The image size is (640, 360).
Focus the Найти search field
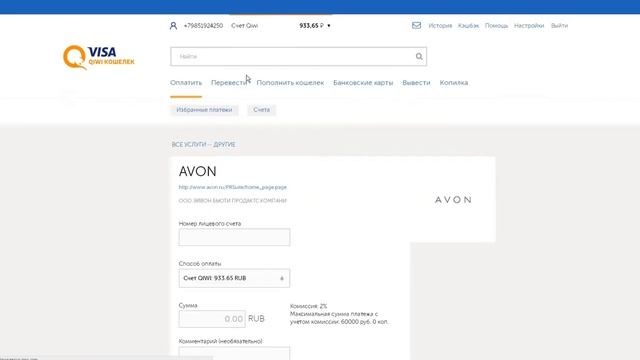pos(298,56)
